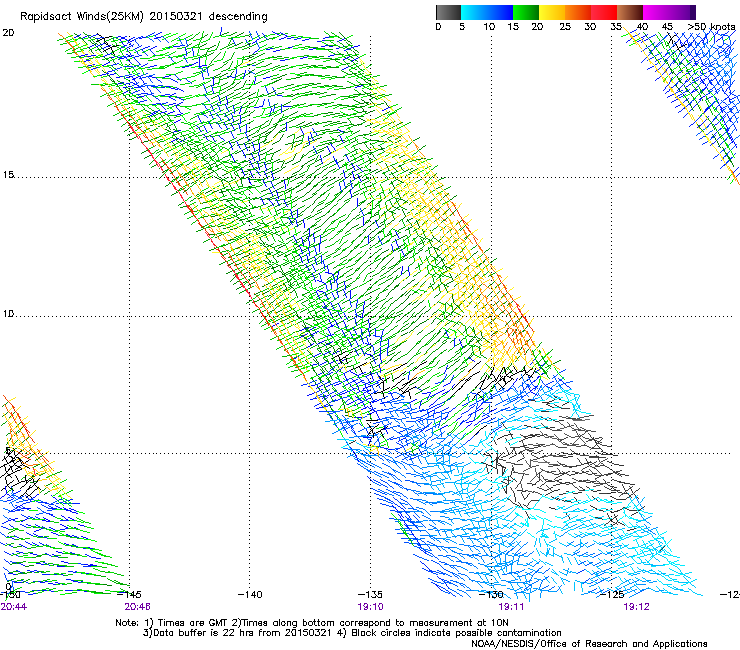Click the 'NOAA/NESDIS/Office of Research and Applications' credit
740x650 pixels.
point(589,644)
